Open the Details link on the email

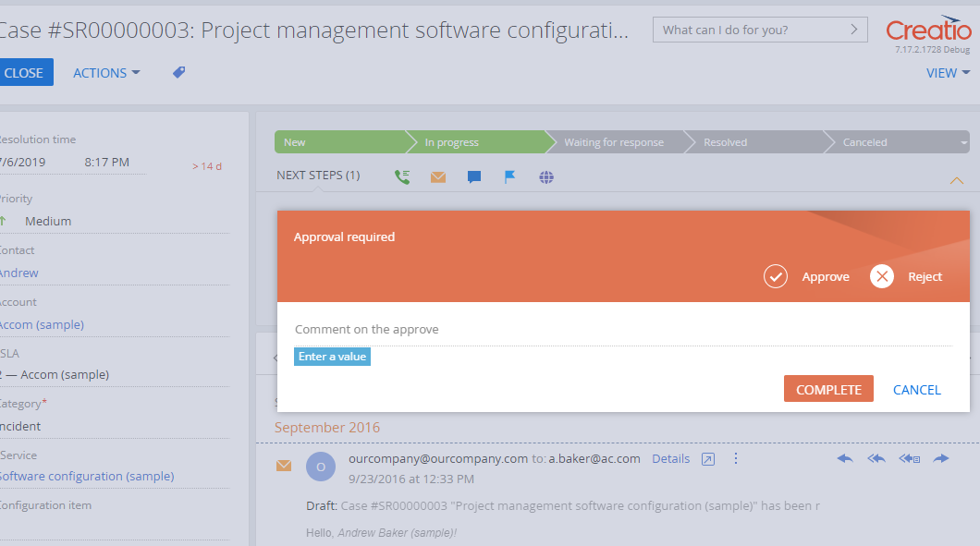click(x=670, y=458)
